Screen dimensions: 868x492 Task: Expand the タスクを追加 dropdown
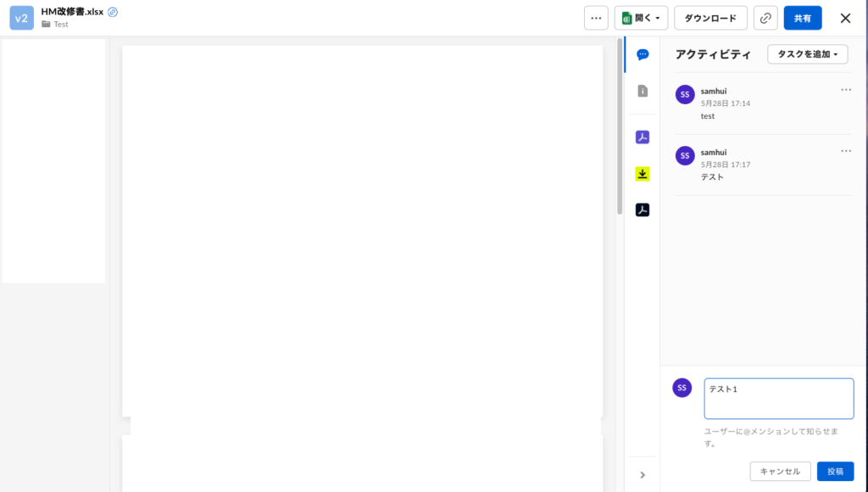[807, 54]
